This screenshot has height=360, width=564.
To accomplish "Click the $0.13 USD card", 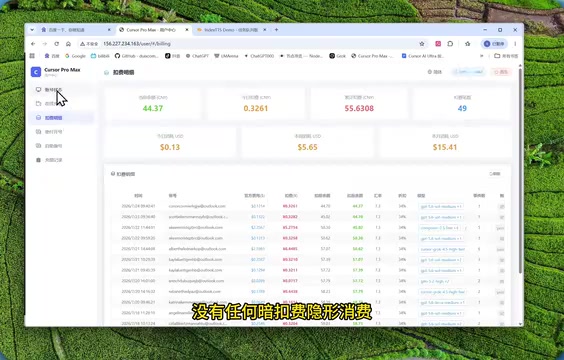I will point(170,142).
